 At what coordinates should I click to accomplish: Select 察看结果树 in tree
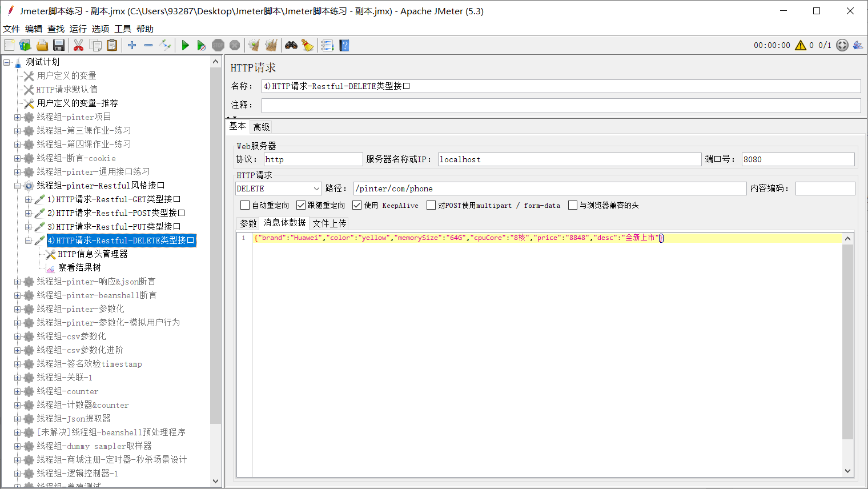[79, 268]
